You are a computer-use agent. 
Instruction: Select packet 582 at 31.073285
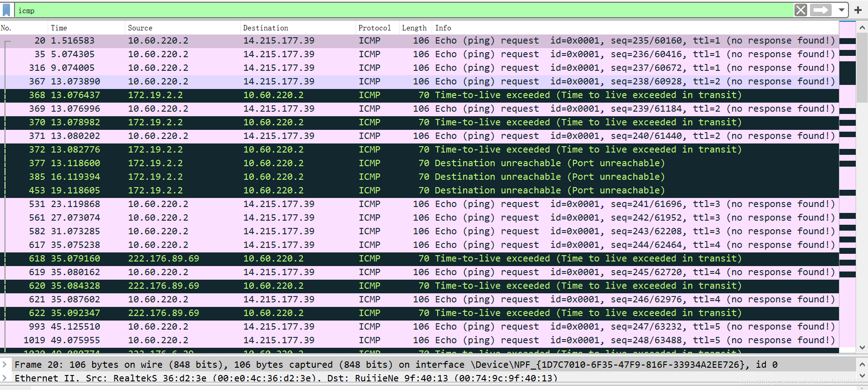(x=419, y=232)
